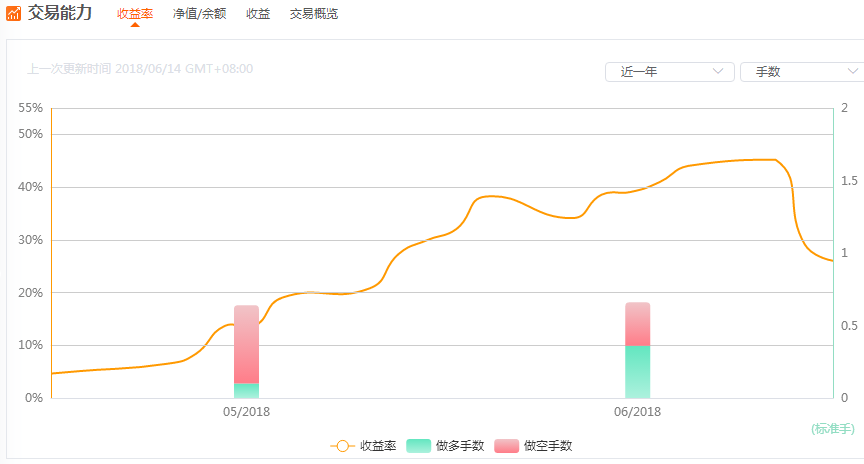The width and height of the screenshot is (864, 464).
Task: Click the small green bar segment at 05/2018
Action: click(246, 390)
